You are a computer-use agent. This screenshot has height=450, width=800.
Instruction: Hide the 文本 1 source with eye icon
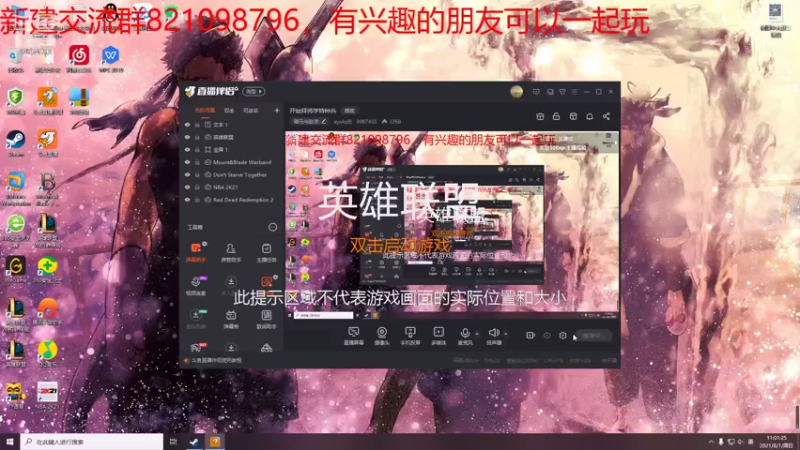click(x=187, y=124)
